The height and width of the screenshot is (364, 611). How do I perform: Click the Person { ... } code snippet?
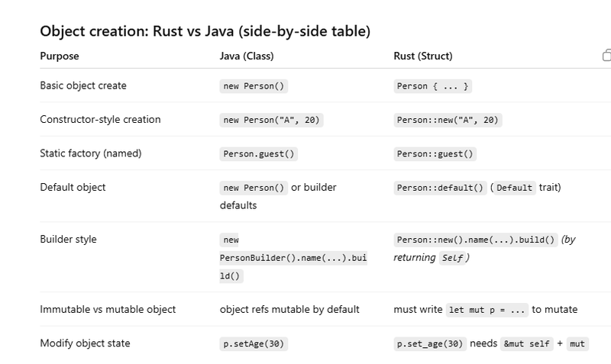433,86
